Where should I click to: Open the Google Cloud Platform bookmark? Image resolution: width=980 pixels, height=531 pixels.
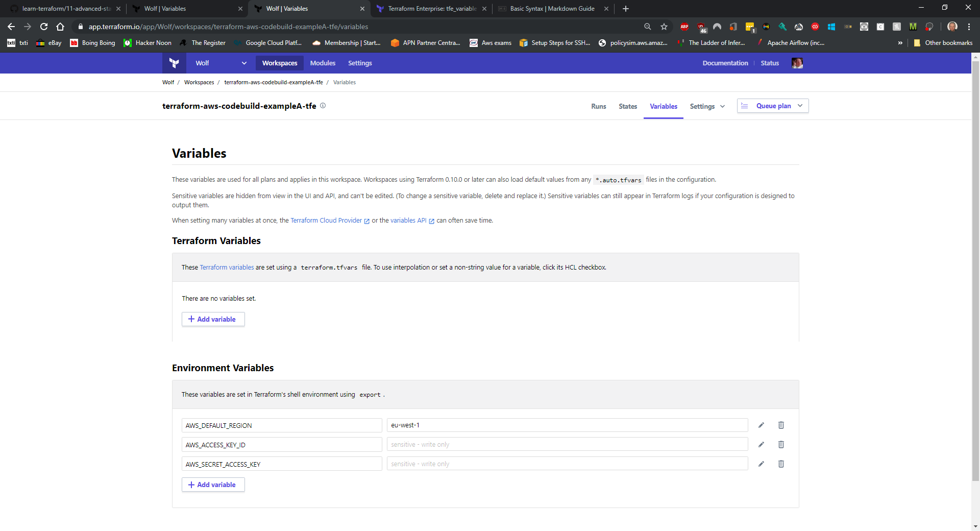[x=268, y=43]
